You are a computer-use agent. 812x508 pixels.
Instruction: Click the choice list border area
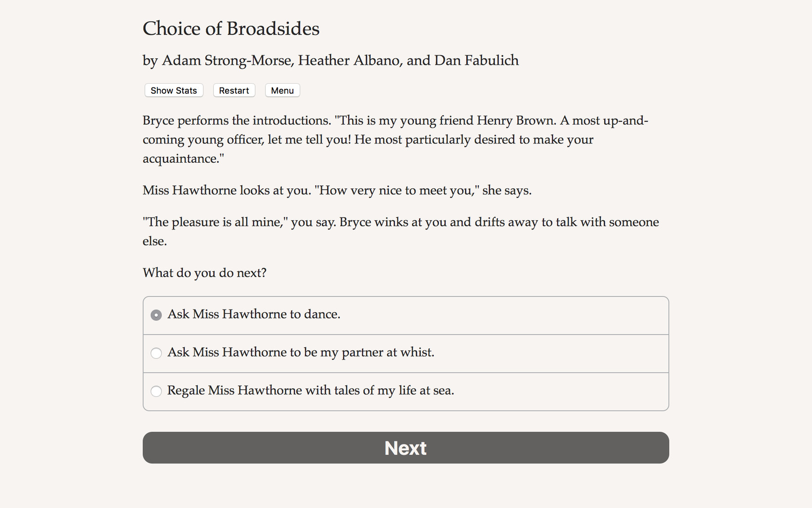coord(406,297)
